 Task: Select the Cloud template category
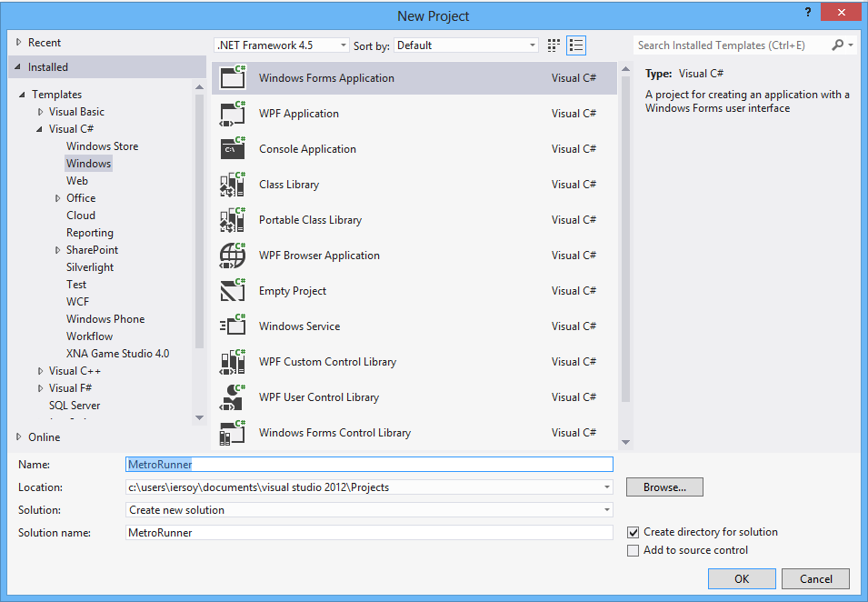coord(81,216)
